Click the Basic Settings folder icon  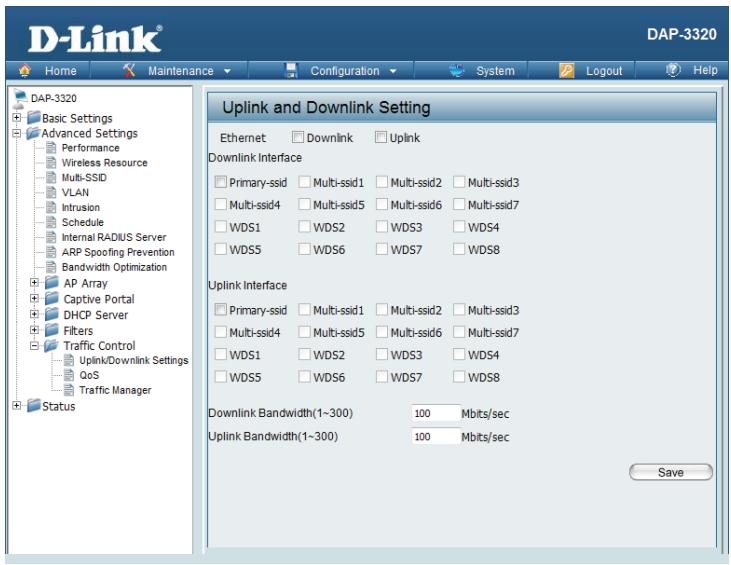[x=34, y=117]
